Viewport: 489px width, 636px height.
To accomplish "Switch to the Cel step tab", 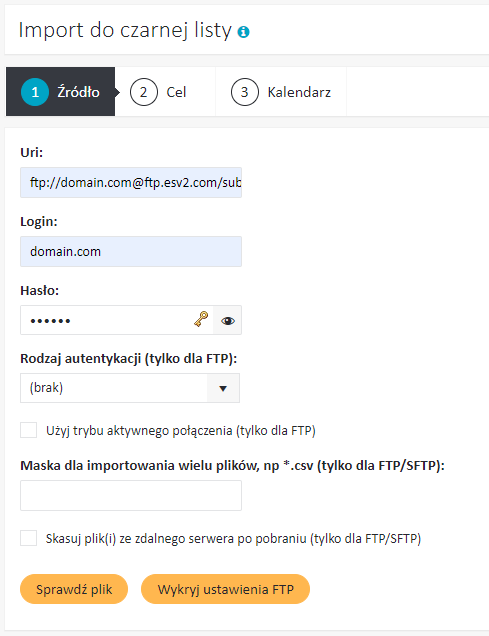I will coord(165,92).
